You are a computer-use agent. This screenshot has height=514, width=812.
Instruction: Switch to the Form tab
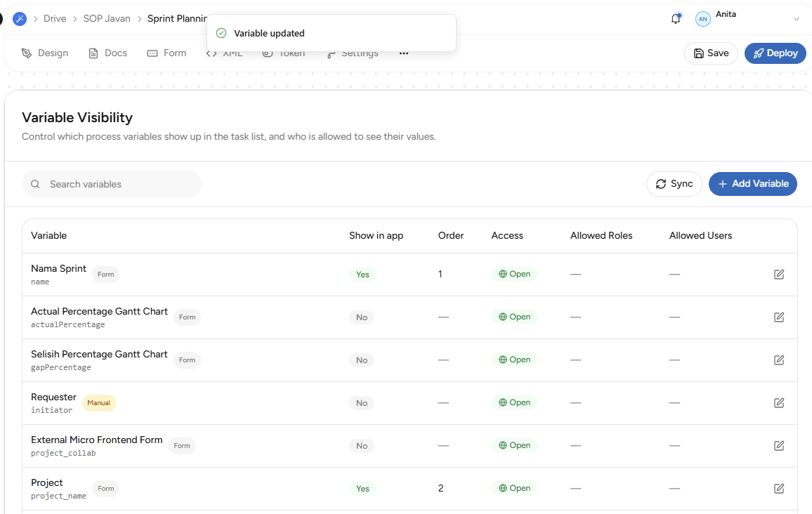166,53
